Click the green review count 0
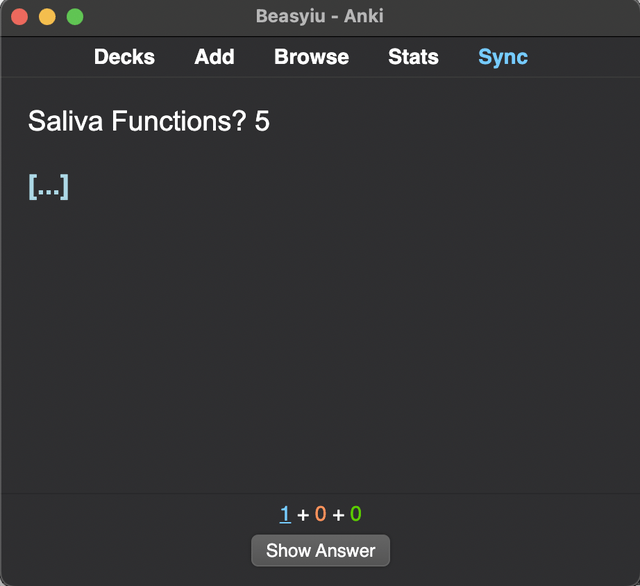Viewport: 640px width, 586px height. click(356, 514)
